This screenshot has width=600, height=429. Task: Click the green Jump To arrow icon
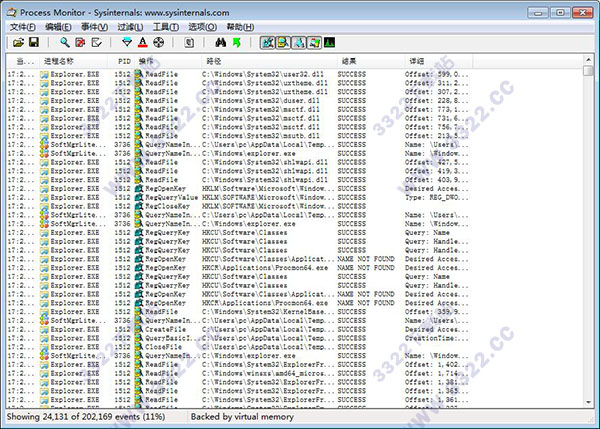tap(236, 42)
